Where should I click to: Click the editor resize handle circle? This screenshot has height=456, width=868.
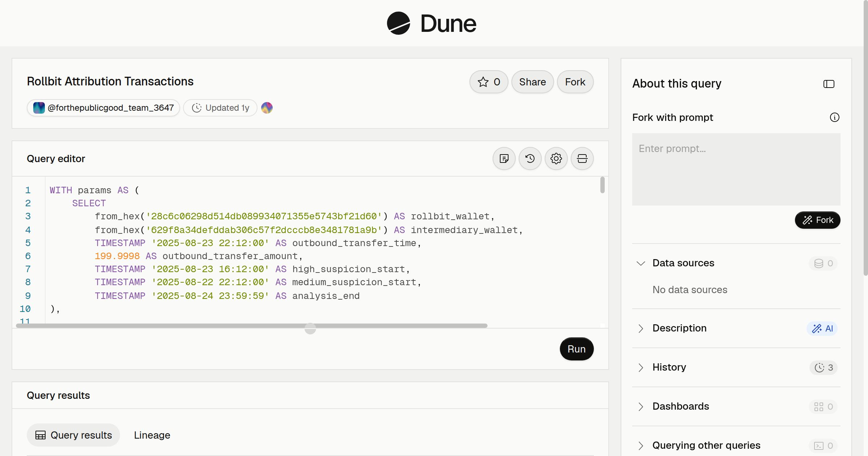(x=310, y=329)
